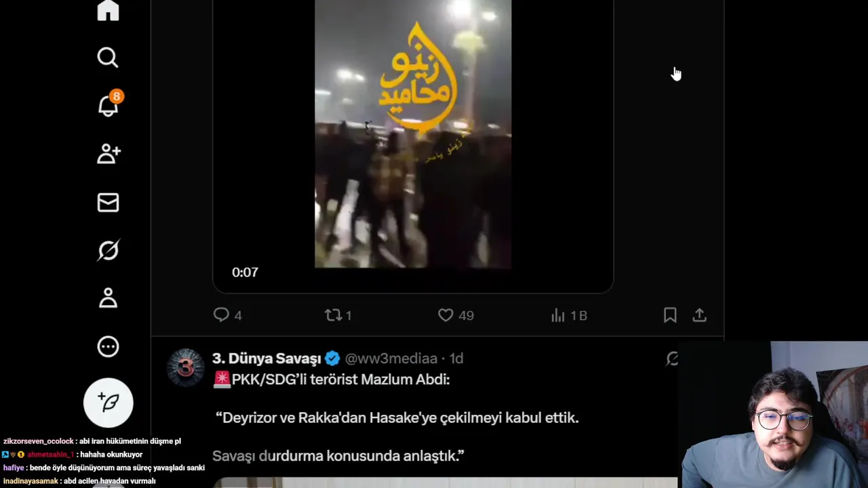Open the More circle-dots menu
This screenshot has width=868, height=488.
(x=108, y=347)
